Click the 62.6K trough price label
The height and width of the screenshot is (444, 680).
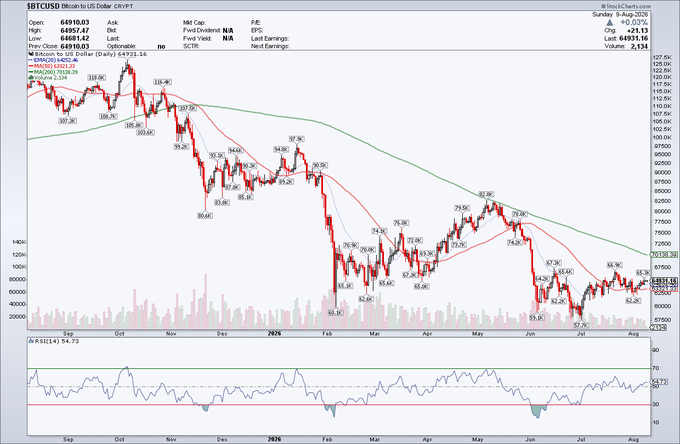(x=366, y=299)
